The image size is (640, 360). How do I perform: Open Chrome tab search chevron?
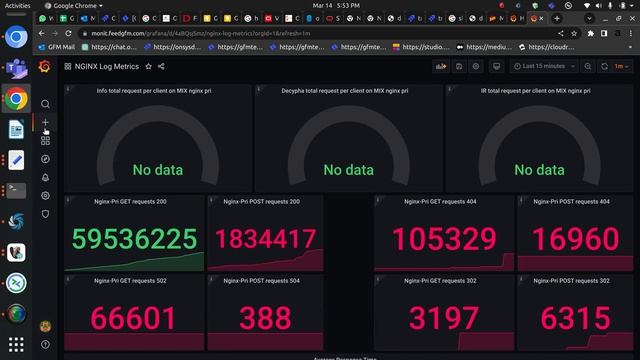pyautogui.click(x=589, y=18)
